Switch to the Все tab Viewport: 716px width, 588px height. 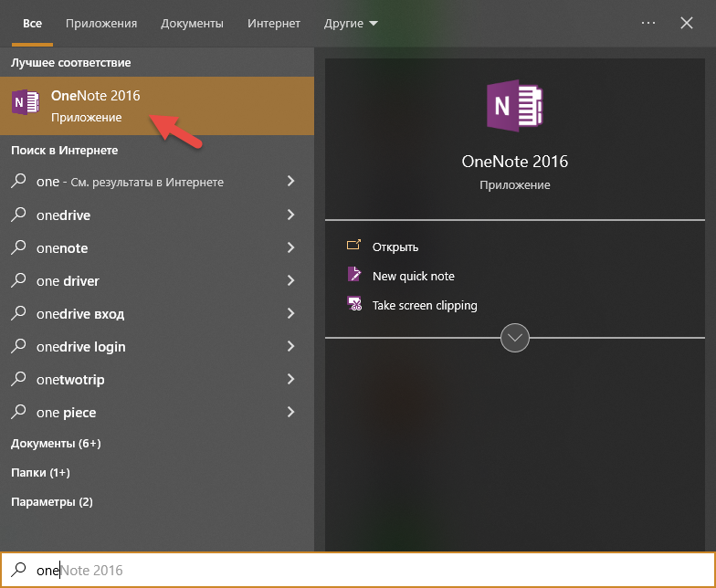[x=33, y=24]
